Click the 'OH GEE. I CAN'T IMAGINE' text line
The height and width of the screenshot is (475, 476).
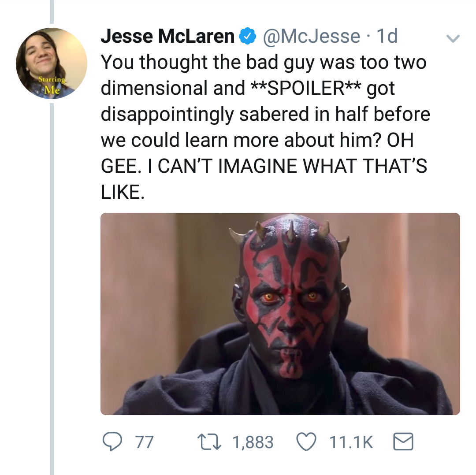(264, 166)
